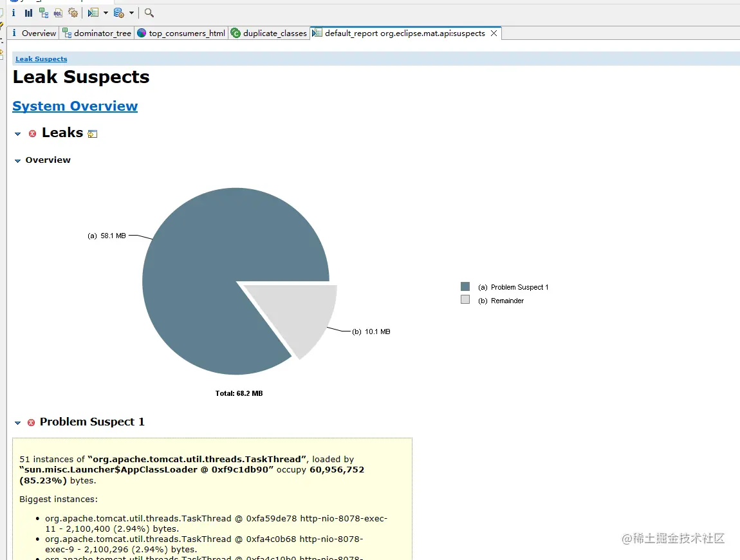Click the Biggest instances: label
740x560 pixels.
[x=59, y=499]
